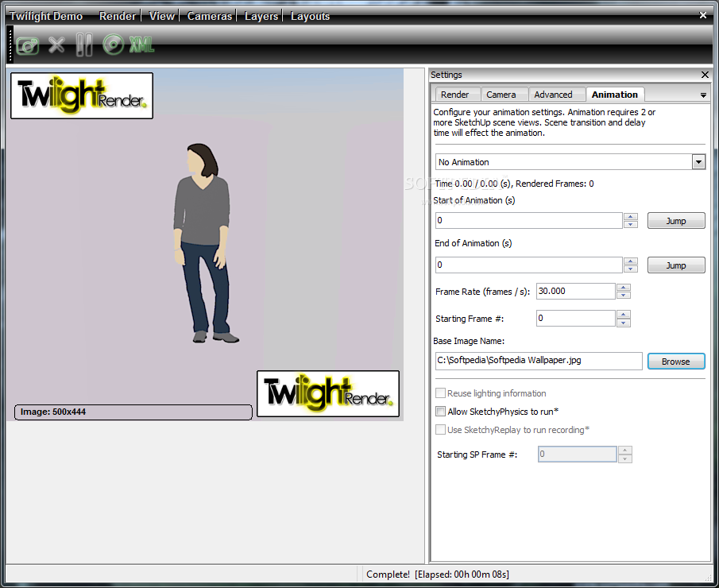Click Jump next to Start of Animation
Image resolution: width=719 pixels, height=588 pixels.
(676, 221)
